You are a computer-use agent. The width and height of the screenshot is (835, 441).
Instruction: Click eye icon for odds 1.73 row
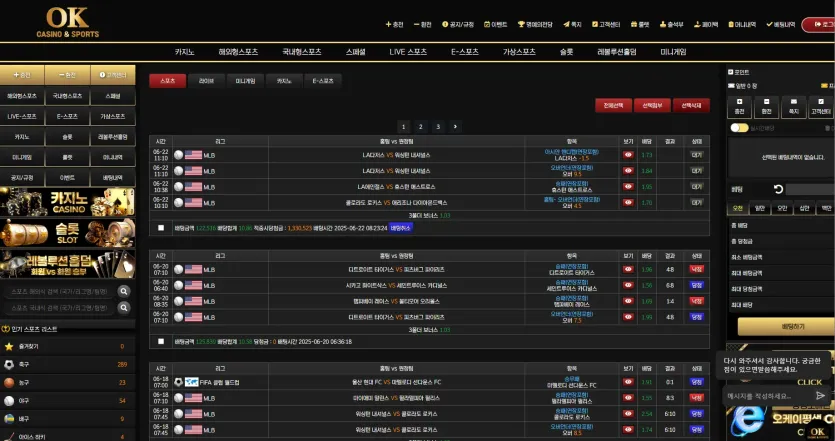coord(628,155)
